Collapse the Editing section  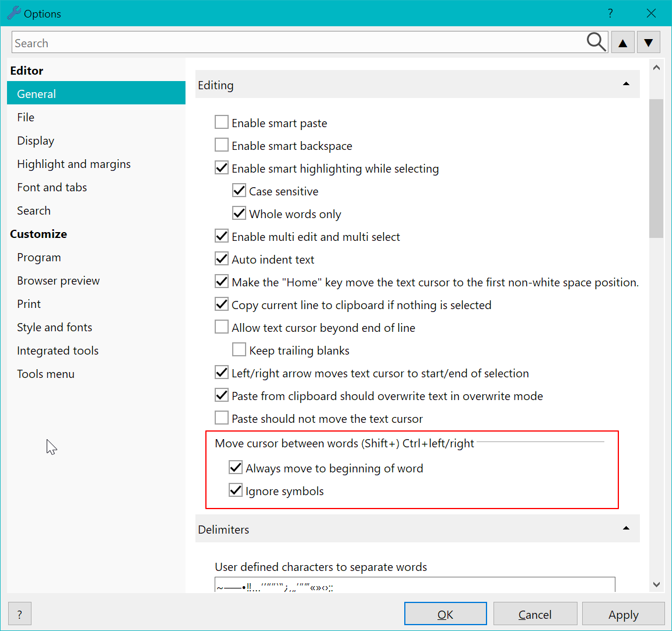[626, 85]
